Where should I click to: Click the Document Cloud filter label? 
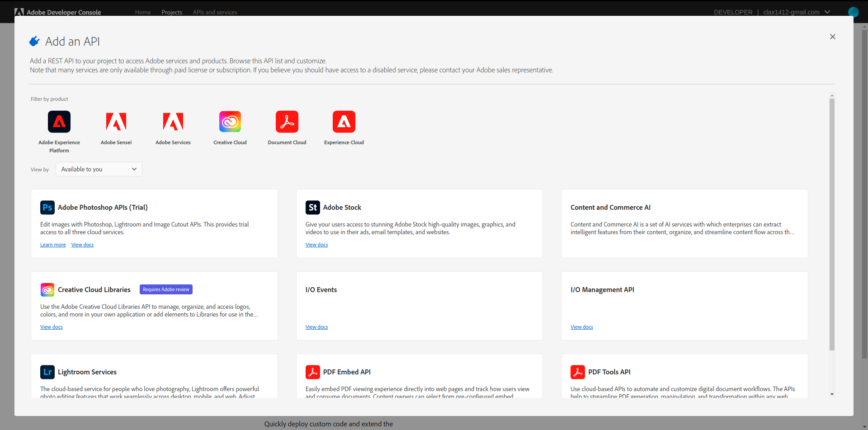coord(287,142)
